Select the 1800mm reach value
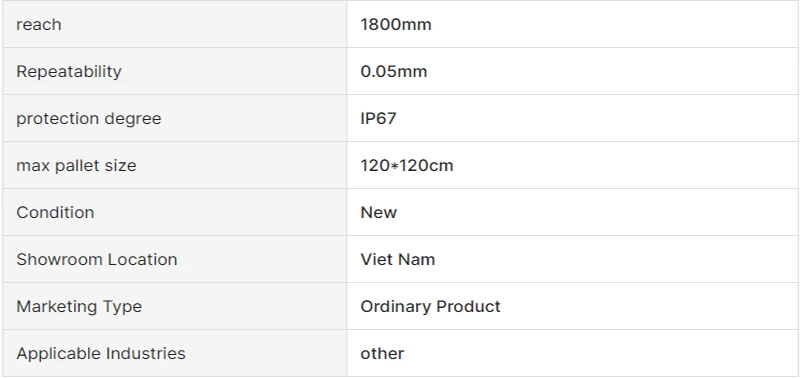 [x=396, y=24]
